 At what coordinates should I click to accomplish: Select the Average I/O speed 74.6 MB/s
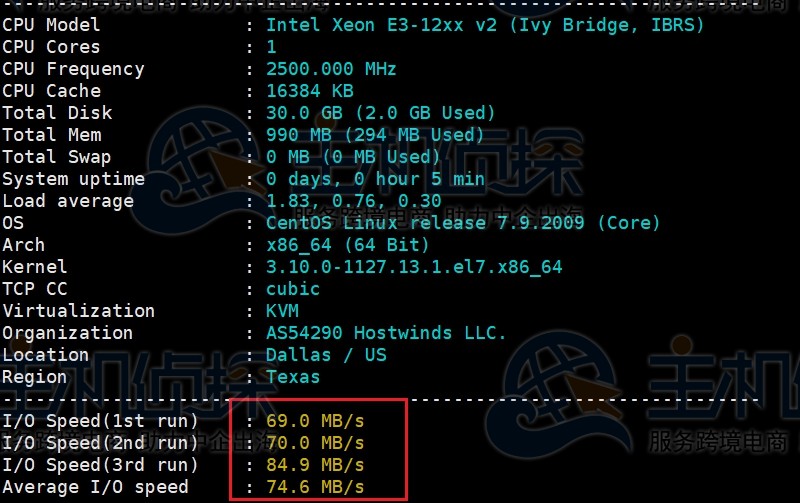[315, 487]
